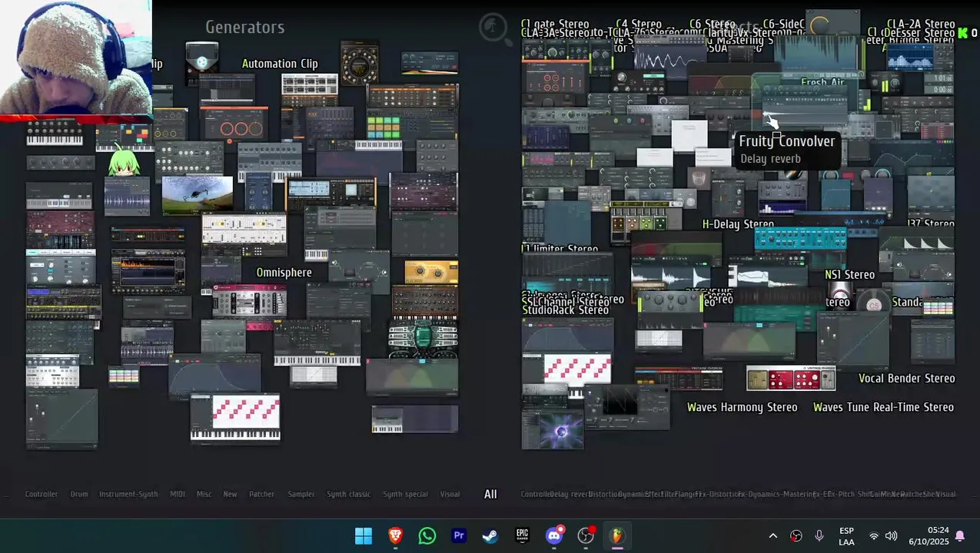This screenshot has height=553, width=980.
Task: Choose the Waves Tune Real-Time Stereo effect
Action: point(883,407)
